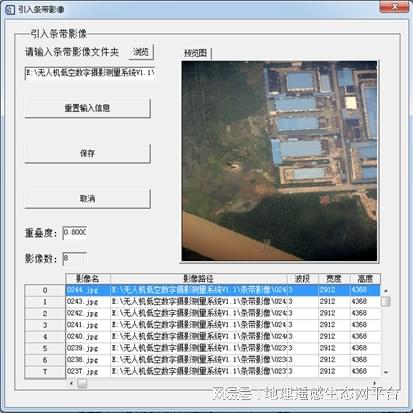
Task: Focus the strip image folder path field
Action: coord(90,73)
